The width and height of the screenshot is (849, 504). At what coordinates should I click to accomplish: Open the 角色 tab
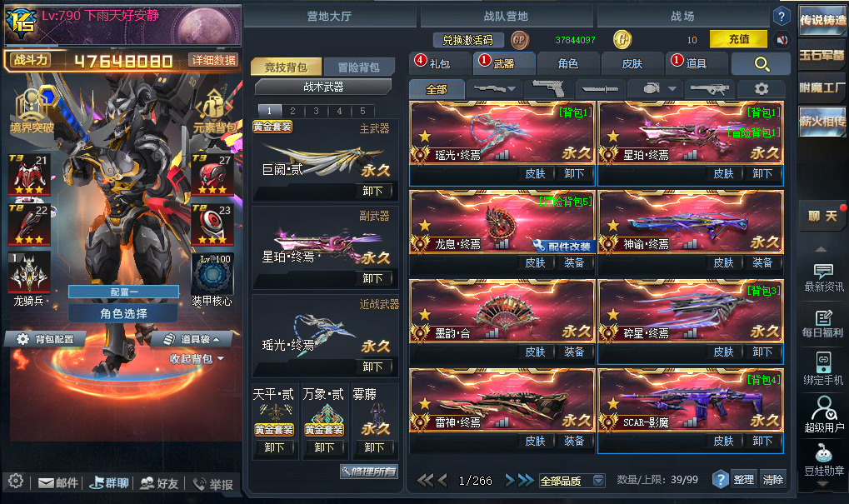point(568,64)
